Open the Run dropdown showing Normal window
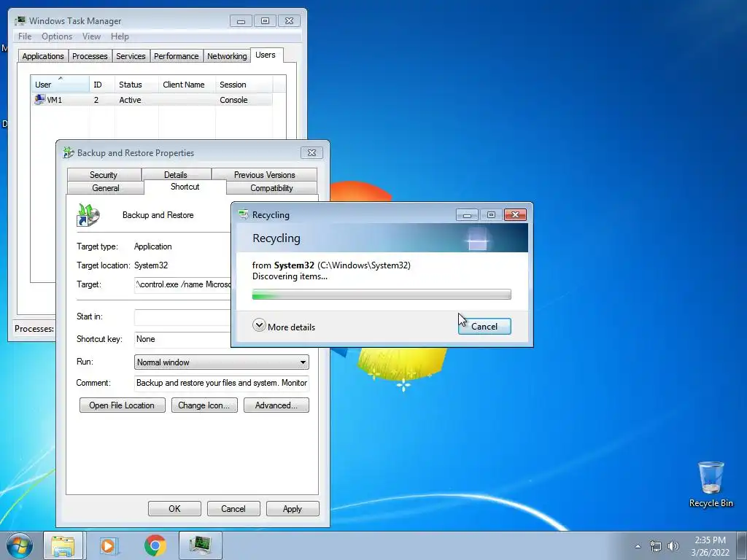The height and width of the screenshot is (560, 747). coord(222,362)
